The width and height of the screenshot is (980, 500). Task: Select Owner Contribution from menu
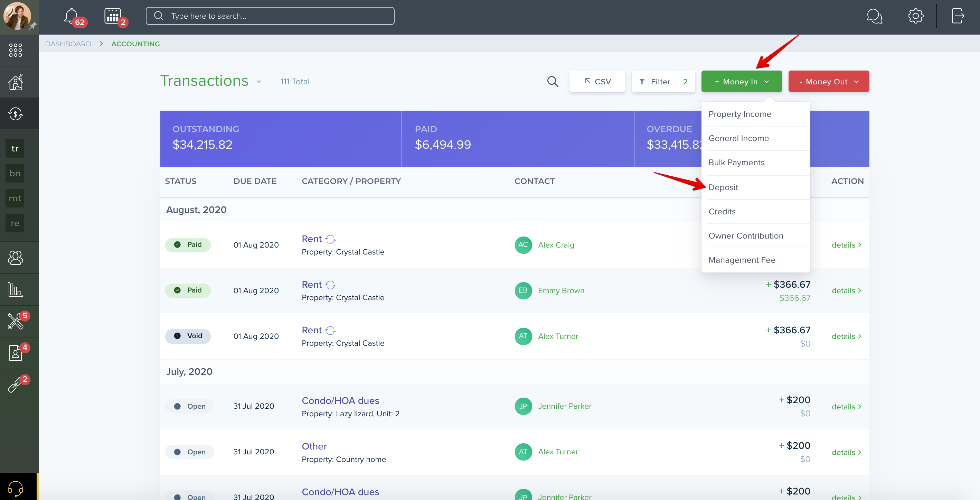tap(746, 236)
